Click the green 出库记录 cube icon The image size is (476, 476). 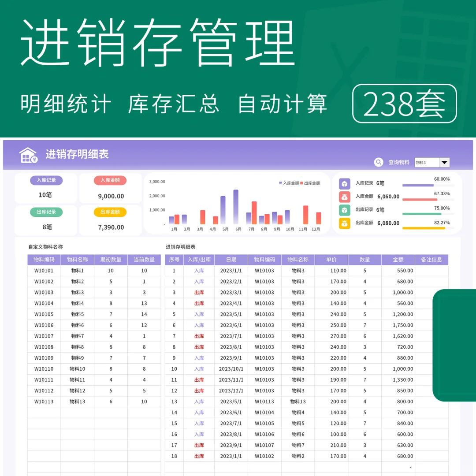point(345,210)
